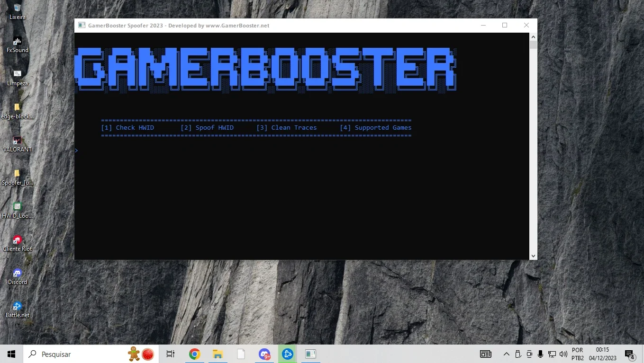Select the Spoofer folder on the desktop
Screen dimensions: 644x363
click(18, 177)
